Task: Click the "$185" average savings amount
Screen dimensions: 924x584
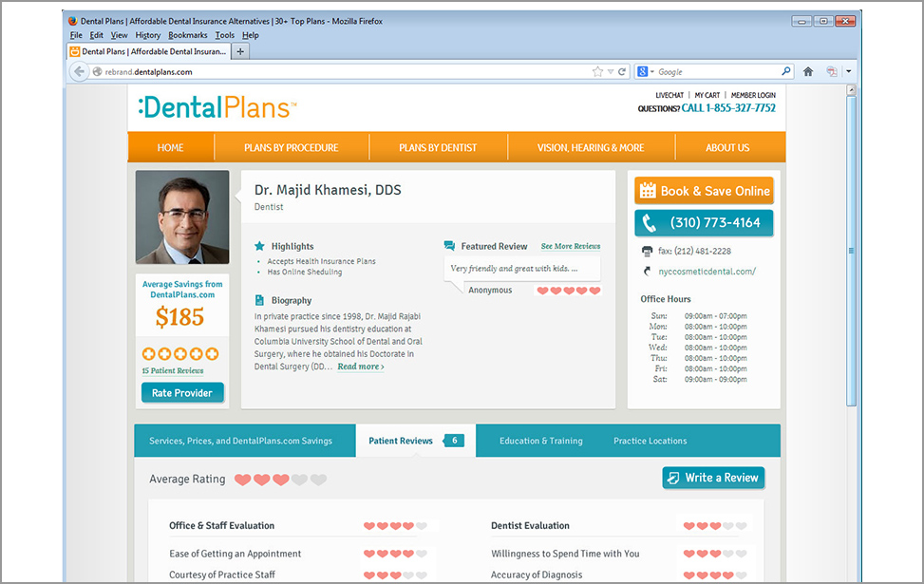Action: pos(179,317)
